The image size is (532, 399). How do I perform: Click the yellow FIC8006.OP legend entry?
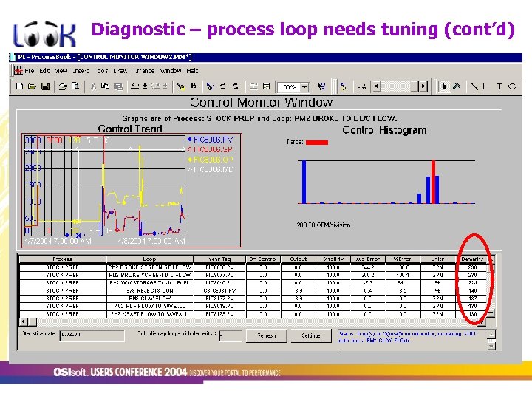pos(211,160)
